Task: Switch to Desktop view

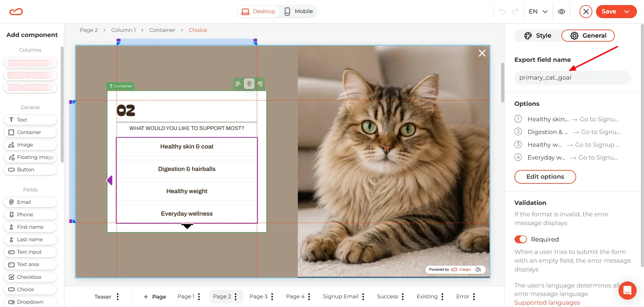Action: tap(258, 11)
